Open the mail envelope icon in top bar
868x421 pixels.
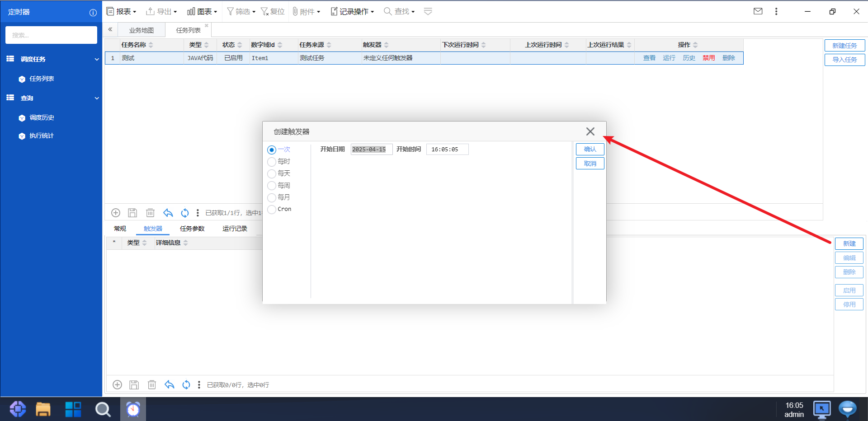(x=758, y=11)
